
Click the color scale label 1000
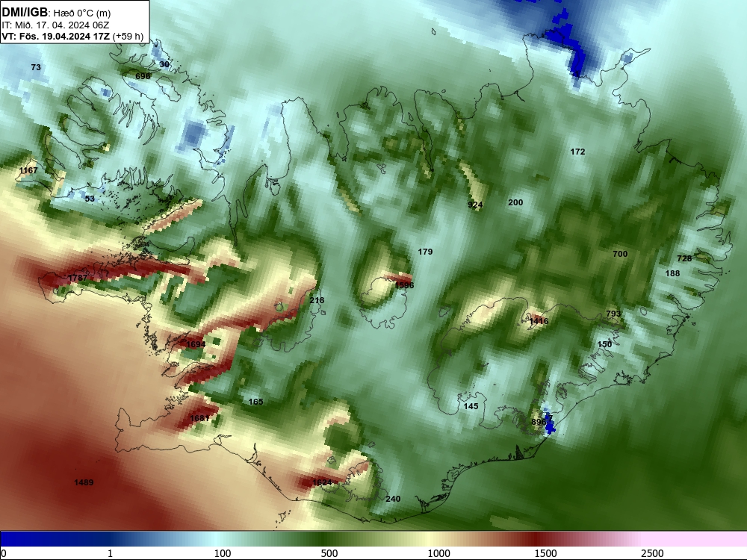click(x=438, y=553)
